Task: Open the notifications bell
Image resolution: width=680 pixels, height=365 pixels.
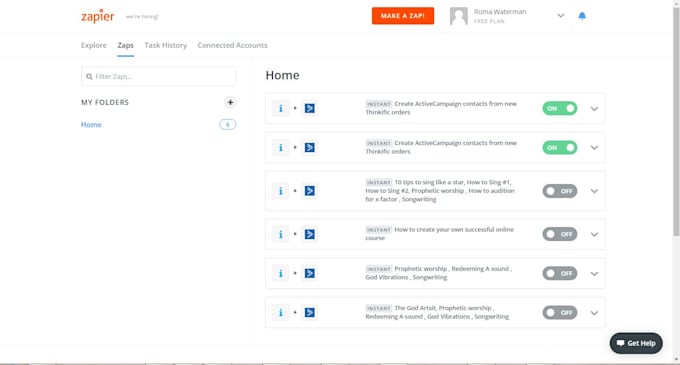Action: 582,16
